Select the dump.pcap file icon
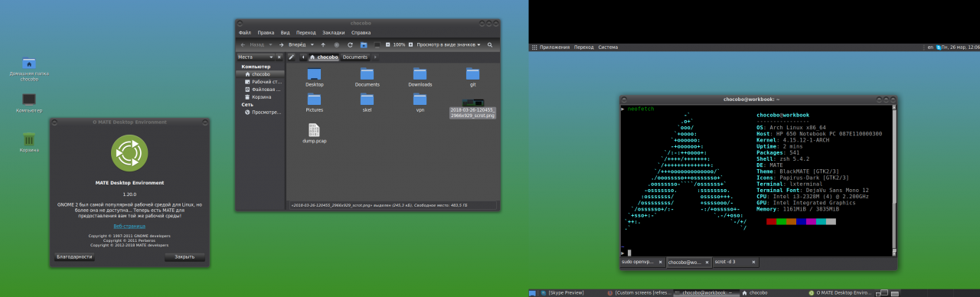The image size is (980, 297). [x=314, y=130]
